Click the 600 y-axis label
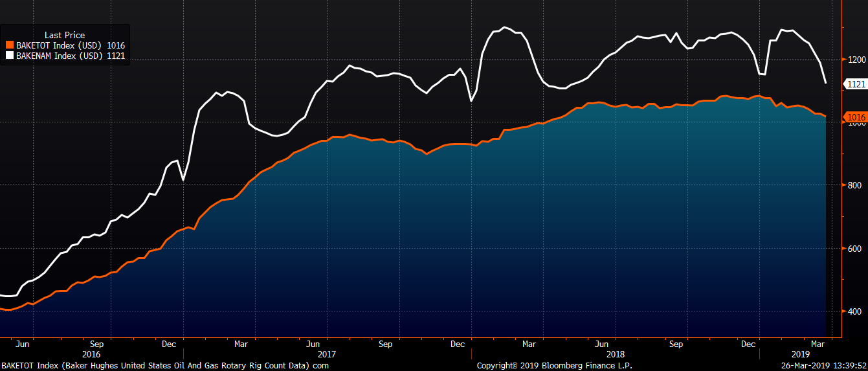The image size is (868, 371). pyautogui.click(x=854, y=249)
